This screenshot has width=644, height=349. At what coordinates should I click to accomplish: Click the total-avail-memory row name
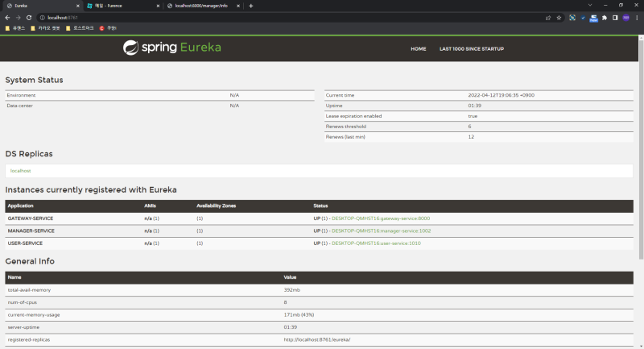tap(29, 290)
